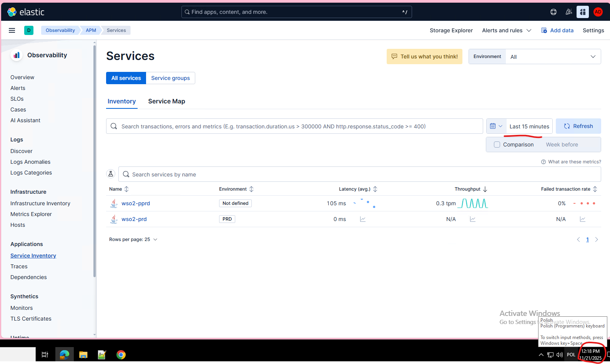
Task: Click the POL input language indicator
Action: (x=571, y=355)
